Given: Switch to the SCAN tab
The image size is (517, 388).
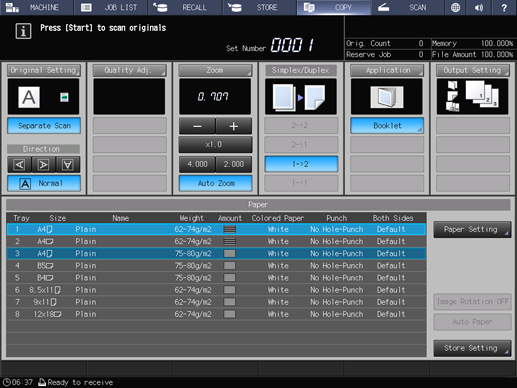Looking at the screenshot, I should pos(408,7).
